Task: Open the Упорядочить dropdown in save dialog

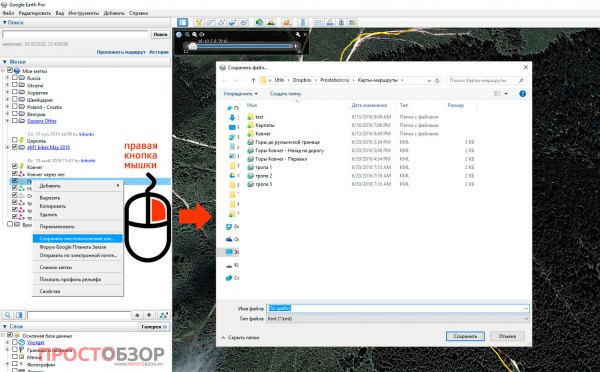Action: 241,94
